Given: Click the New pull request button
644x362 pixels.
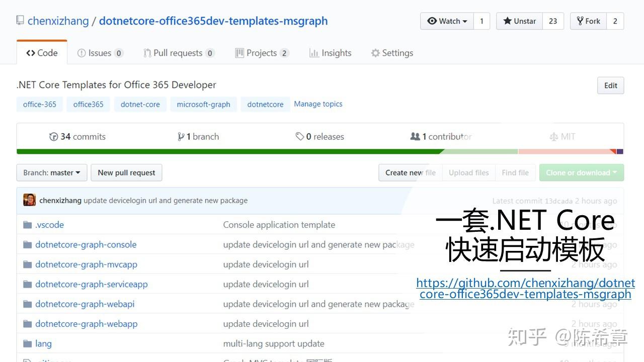Looking at the screenshot, I should click(x=126, y=172).
